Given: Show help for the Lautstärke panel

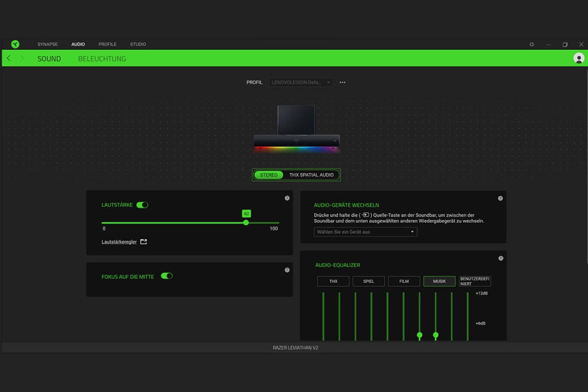Looking at the screenshot, I should tap(287, 198).
